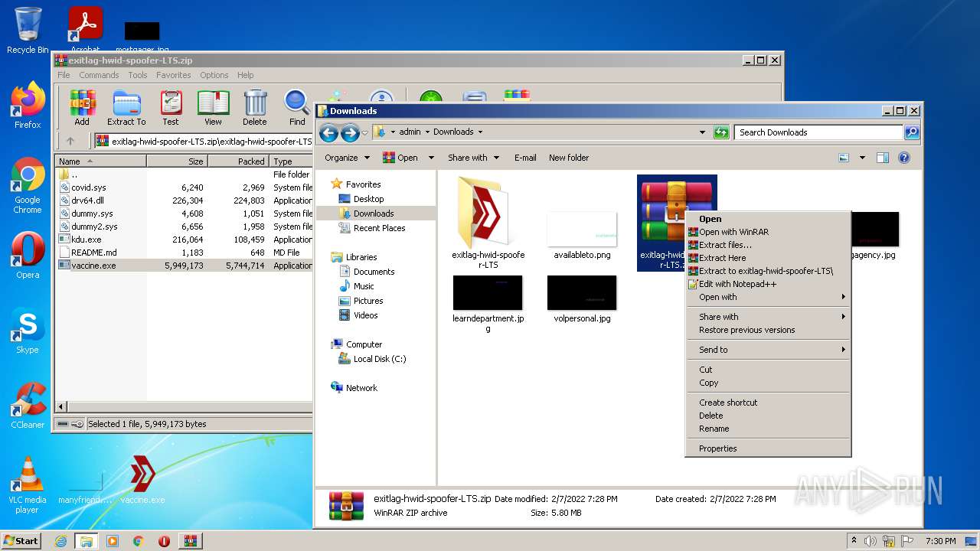
Task: Click WinRAR View toolbar icon
Action: point(213,108)
